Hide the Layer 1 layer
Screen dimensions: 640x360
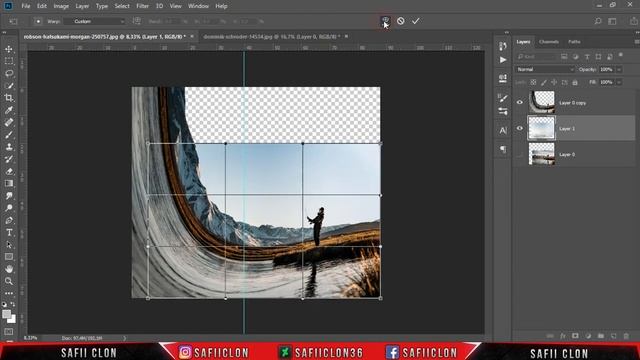[520, 128]
